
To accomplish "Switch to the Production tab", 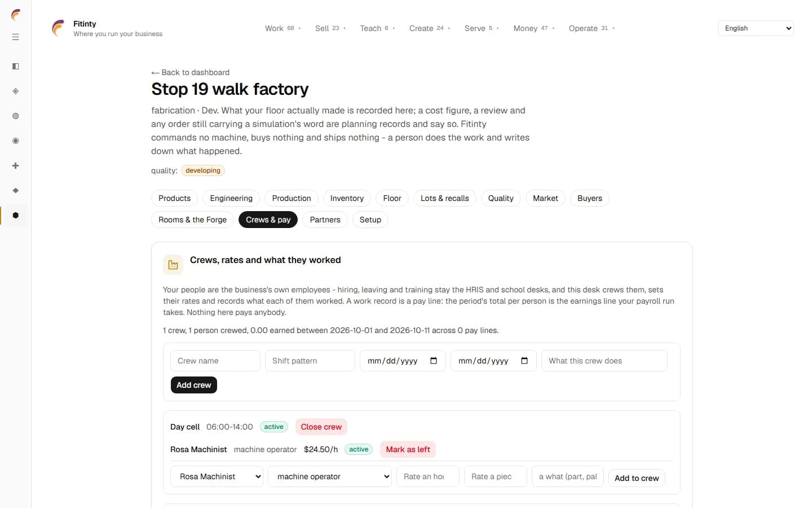I will [292, 198].
